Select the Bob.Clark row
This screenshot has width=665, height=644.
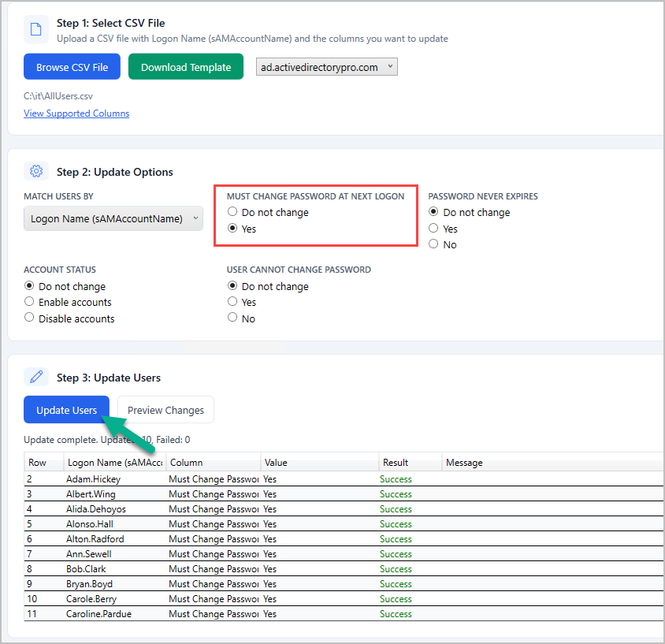pyautogui.click(x=344, y=569)
